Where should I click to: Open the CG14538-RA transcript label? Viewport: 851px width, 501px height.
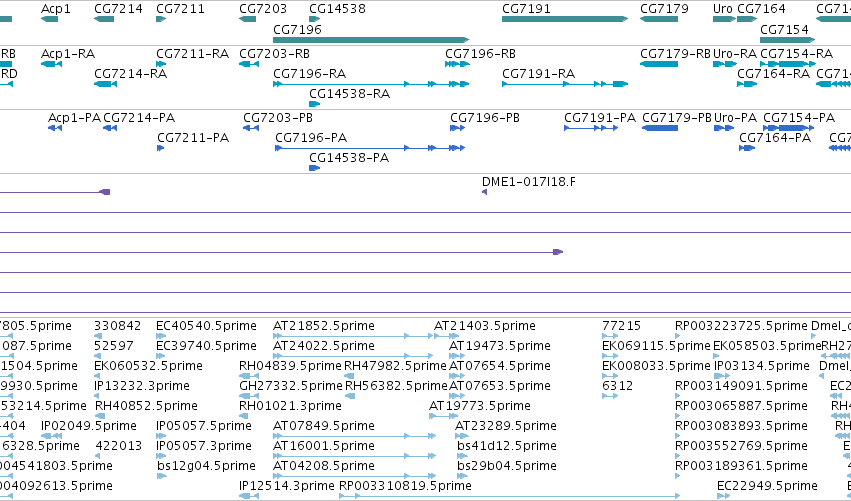click(350, 93)
